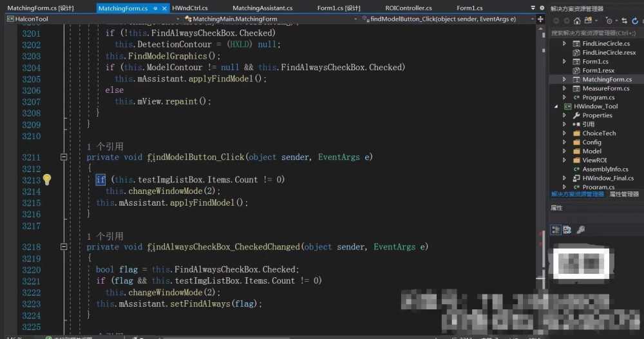Open the editor tab settings gear icon
Image resolution: width=644 pixels, height=339 pixels.
point(542,8)
